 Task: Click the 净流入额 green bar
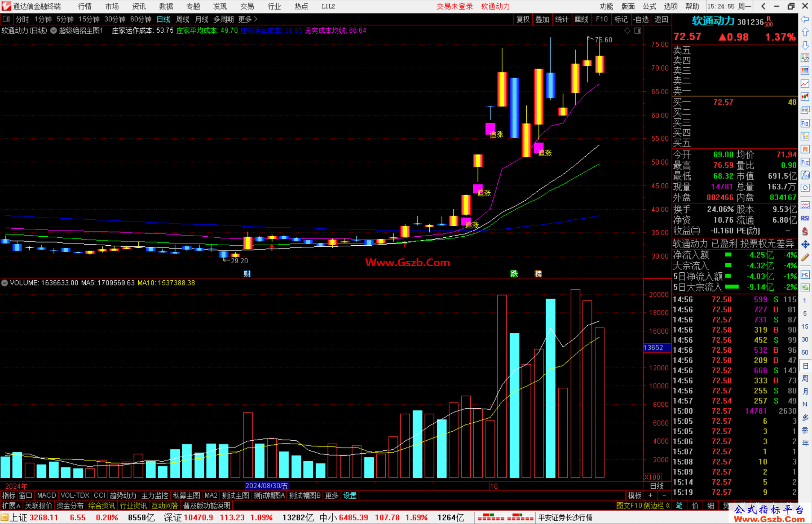(728, 255)
